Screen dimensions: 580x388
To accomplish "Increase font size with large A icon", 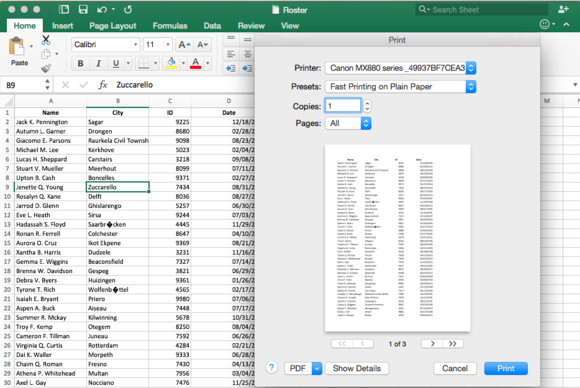I will pyautogui.click(x=184, y=45).
